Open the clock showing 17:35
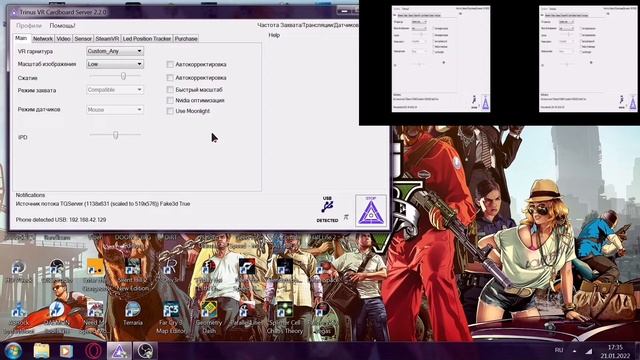Viewport: 640px width, 360px height. tap(615, 351)
